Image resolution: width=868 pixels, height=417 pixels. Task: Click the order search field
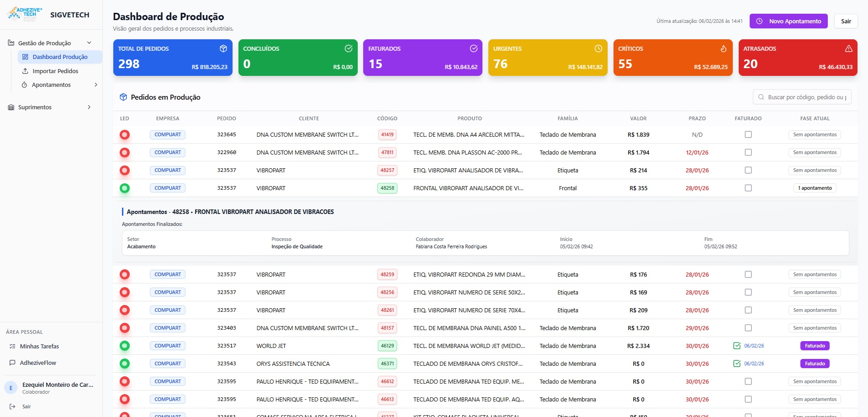[802, 97]
